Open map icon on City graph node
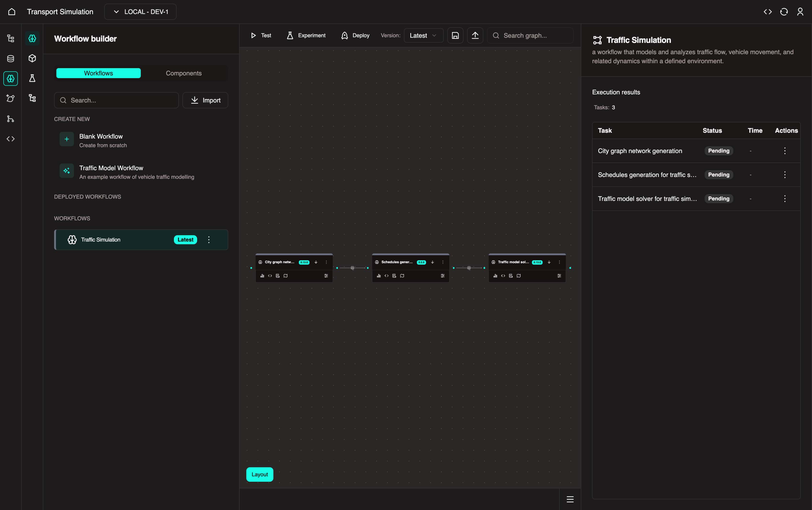812x510 pixels. point(285,276)
